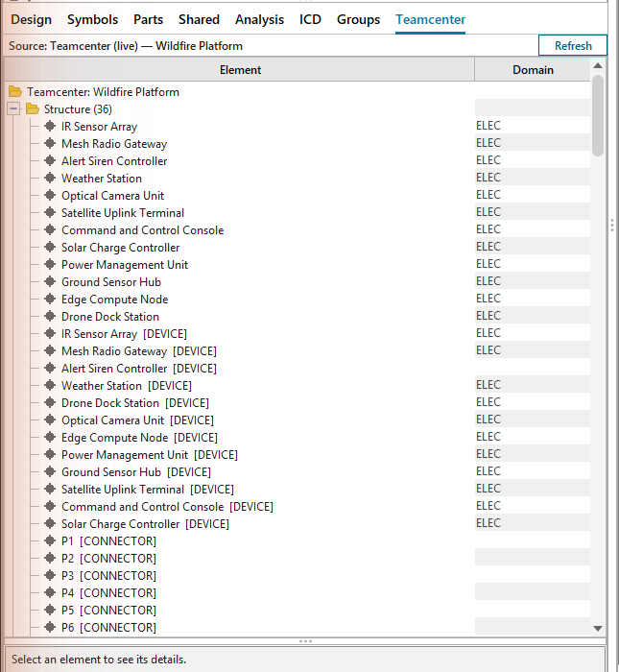Click the icon beside IR Sensor Array (non-DEVICE)
The height and width of the screenshot is (672, 619).
click(50, 126)
